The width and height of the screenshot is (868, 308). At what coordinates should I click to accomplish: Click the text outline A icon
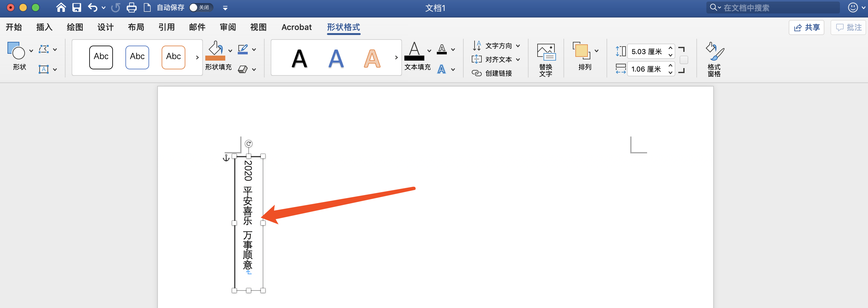pos(442,49)
